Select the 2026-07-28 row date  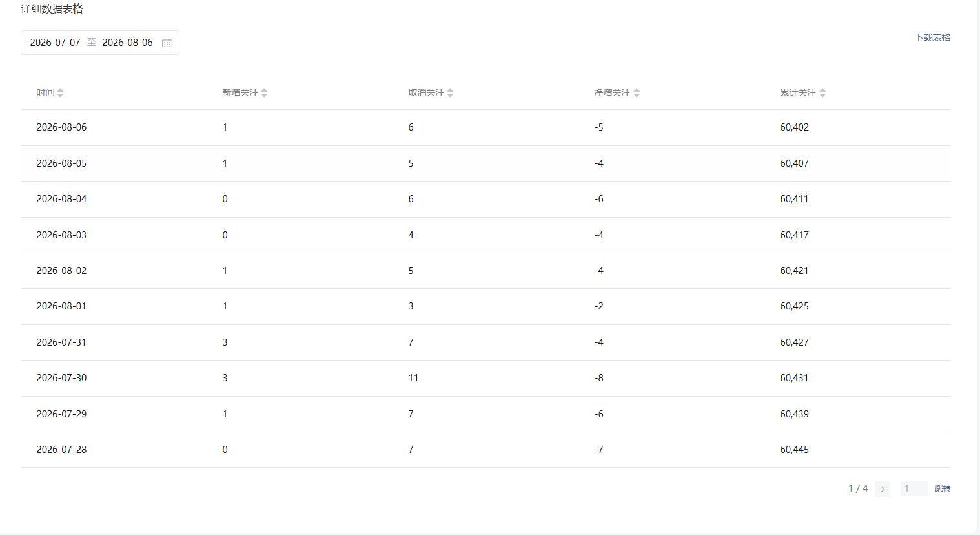[x=61, y=450]
